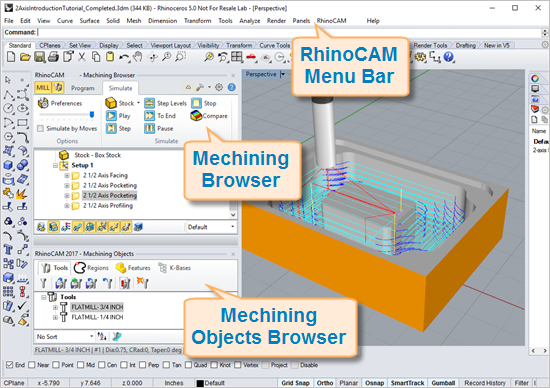The width and height of the screenshot is (550, 388).
Task: Toggle Grid Snap in status bar
Action: (295, 383)
